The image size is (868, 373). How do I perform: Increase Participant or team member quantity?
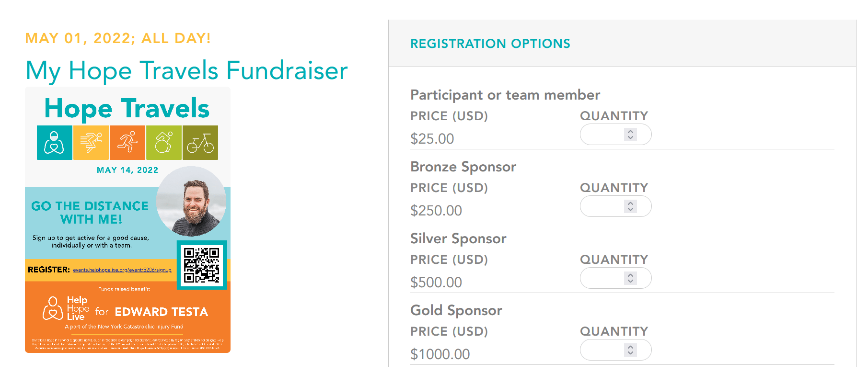pyautogui.click(x=631, y=132)
